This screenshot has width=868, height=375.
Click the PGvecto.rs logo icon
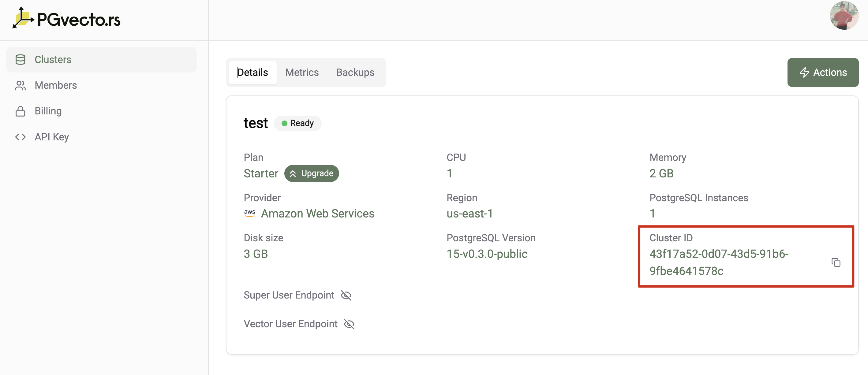click(x=23, y=18)
